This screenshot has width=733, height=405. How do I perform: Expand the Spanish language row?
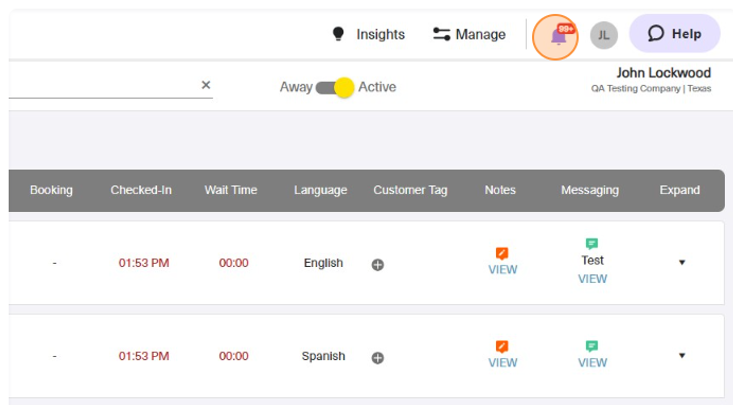(682, 355)
